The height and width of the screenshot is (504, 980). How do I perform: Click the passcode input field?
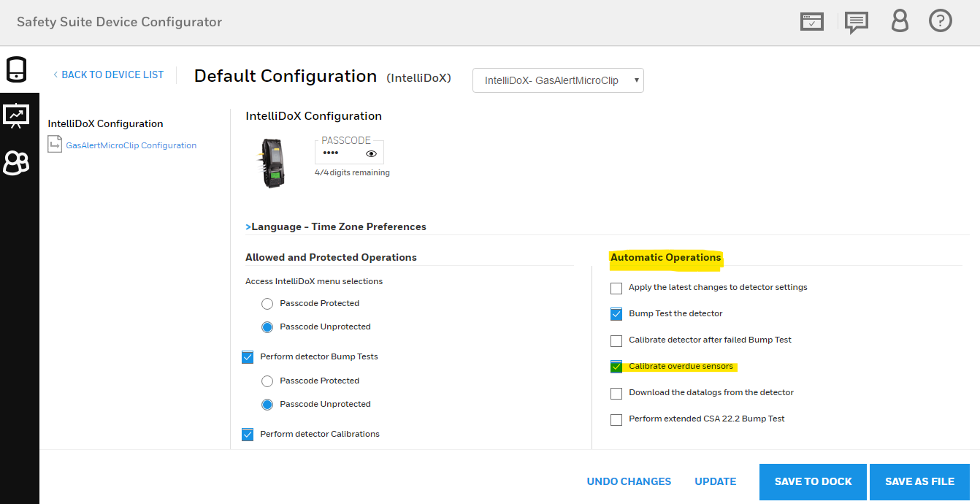coord(349,152)
